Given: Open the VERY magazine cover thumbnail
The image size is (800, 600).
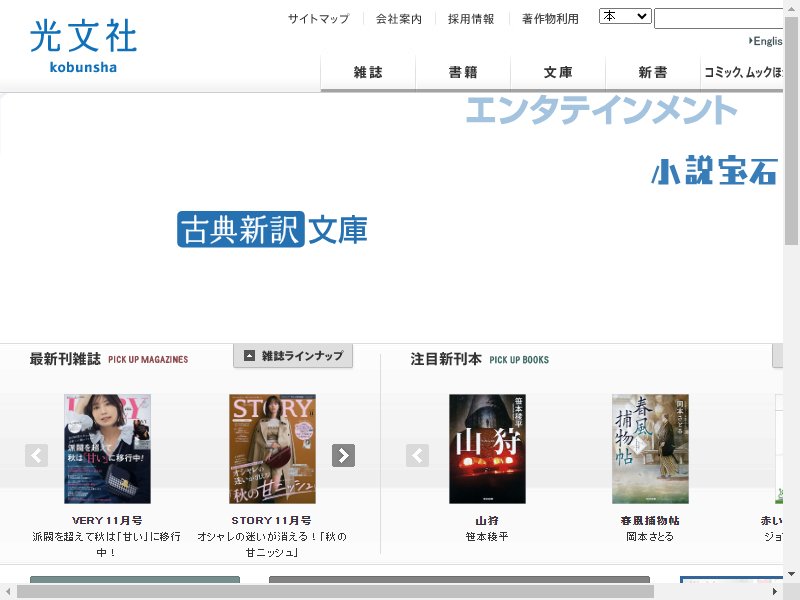Looking at the screenshot, I should 107,448.
